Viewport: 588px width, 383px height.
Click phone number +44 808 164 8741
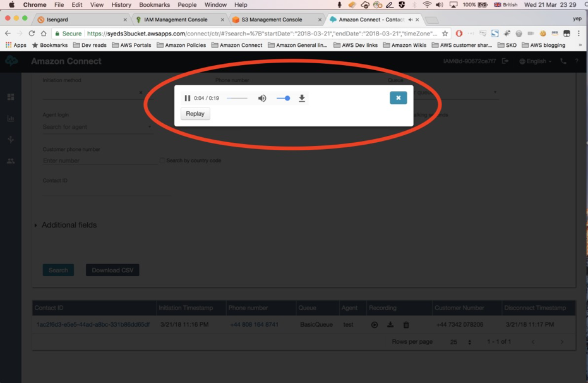pyautogui.click(x=255, y=324)
